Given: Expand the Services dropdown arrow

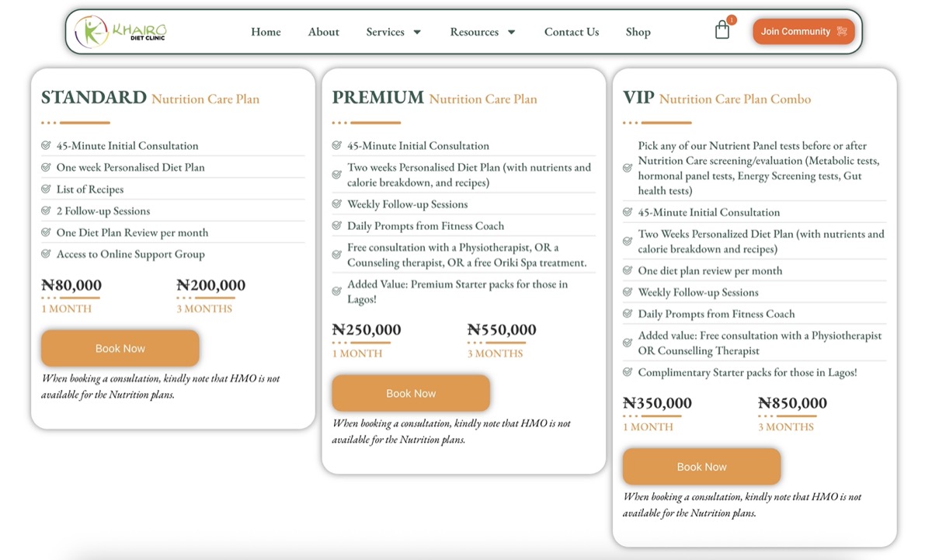Looking at the screenshot, I should click(x=417, y=32).
